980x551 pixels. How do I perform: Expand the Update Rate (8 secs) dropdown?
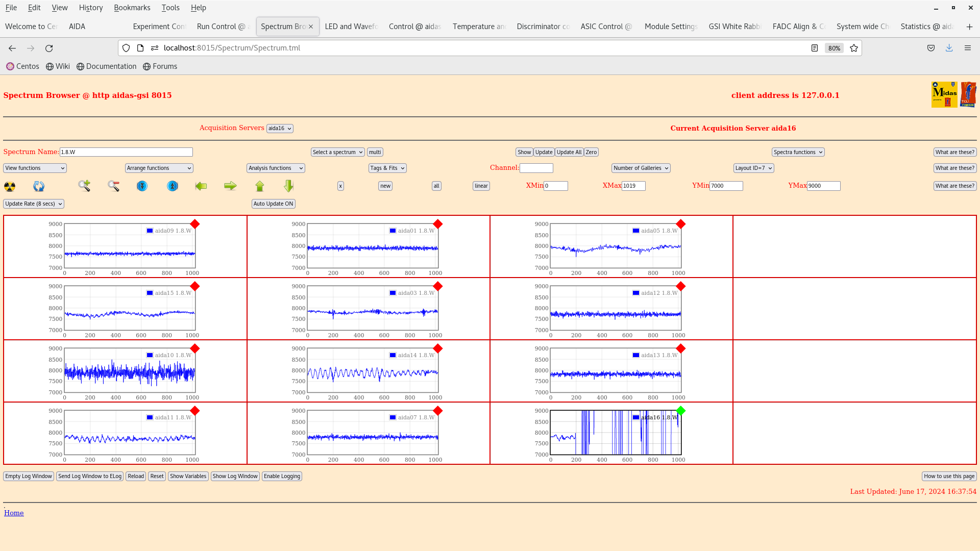pyautogui.click(x=34, y=204)
